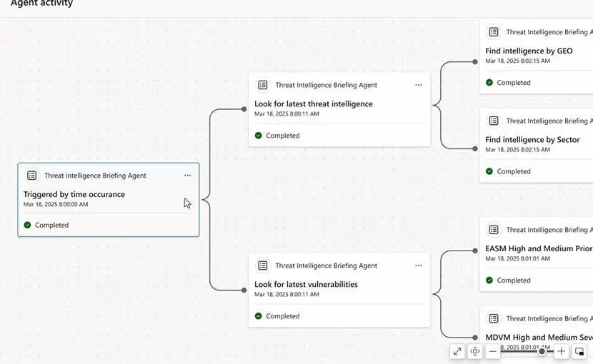Click agent icon on Find intelligence by Sector card

pos(494,121)
